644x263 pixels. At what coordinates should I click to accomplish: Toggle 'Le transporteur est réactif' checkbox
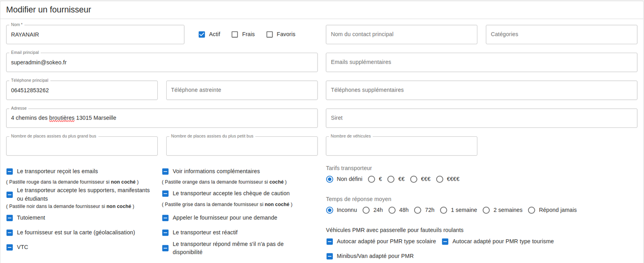(x=165, y=233)
